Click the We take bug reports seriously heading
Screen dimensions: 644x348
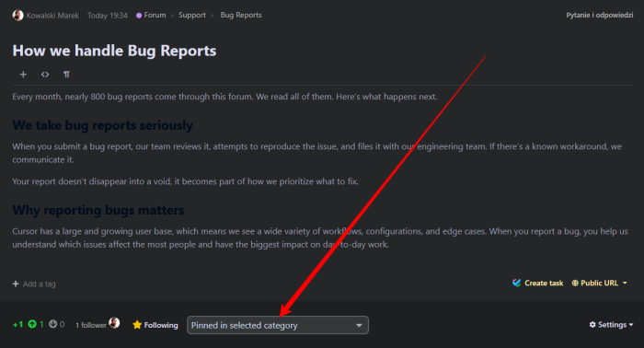pos(102,125)
